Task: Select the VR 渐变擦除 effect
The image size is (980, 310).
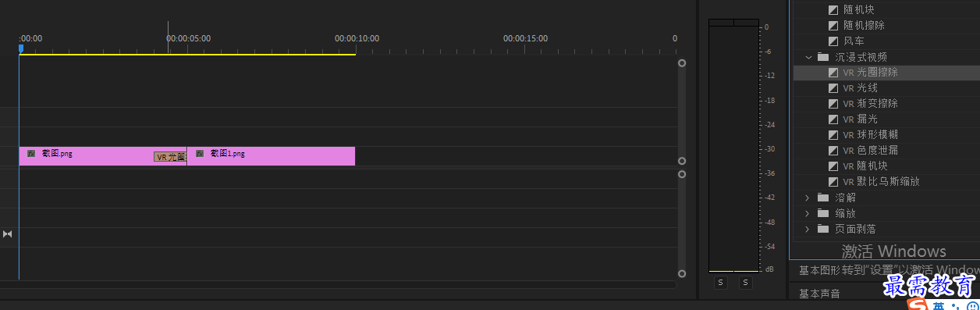Action: (871, 103)
